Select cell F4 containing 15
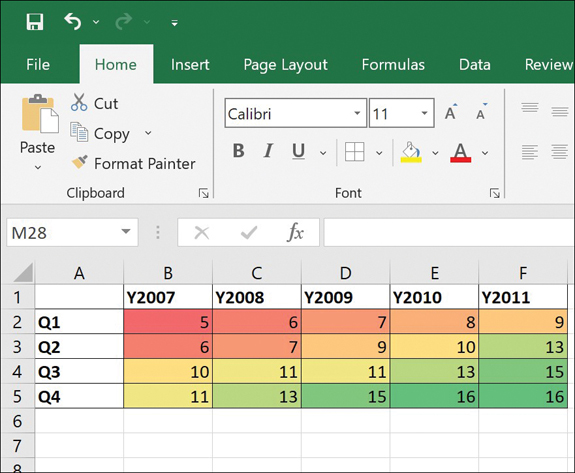Viewport: 575px width, 473px height. click(523, 371)
